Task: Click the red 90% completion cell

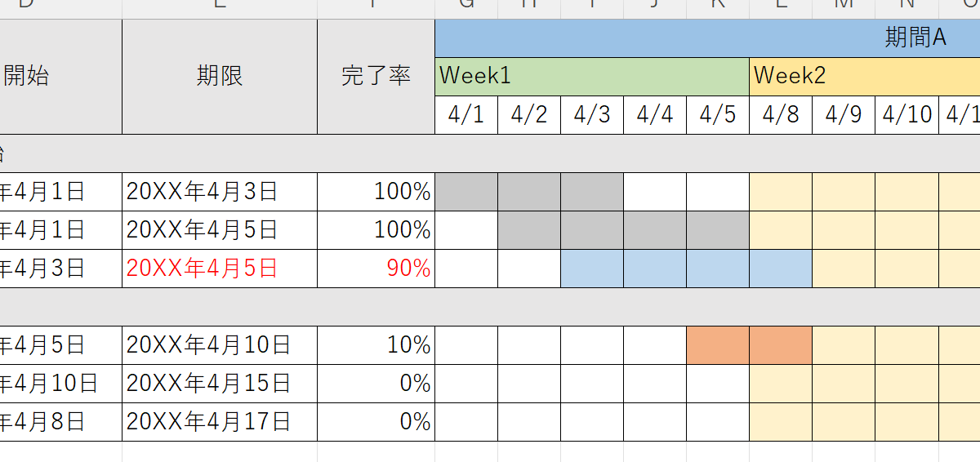Action: click(376, 269)
